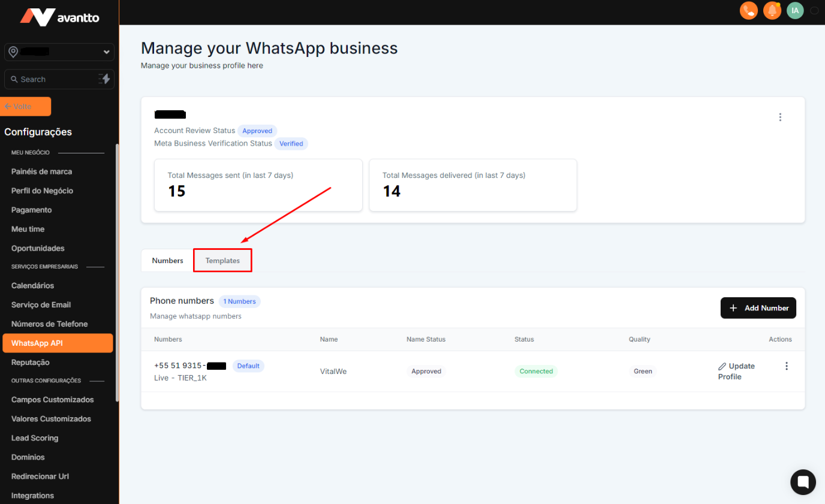This screenshot has height=504, width=825.
Task: Open three-dot actions for phone number row
Action: coord(787,366)
